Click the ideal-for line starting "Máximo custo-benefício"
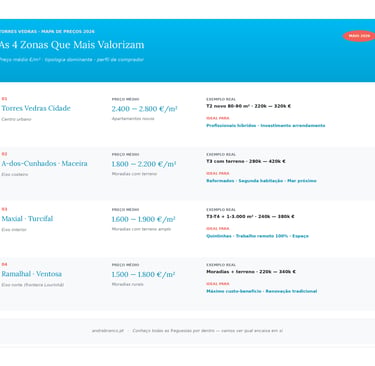Viewport: 375px width, 366px height. 262,291
